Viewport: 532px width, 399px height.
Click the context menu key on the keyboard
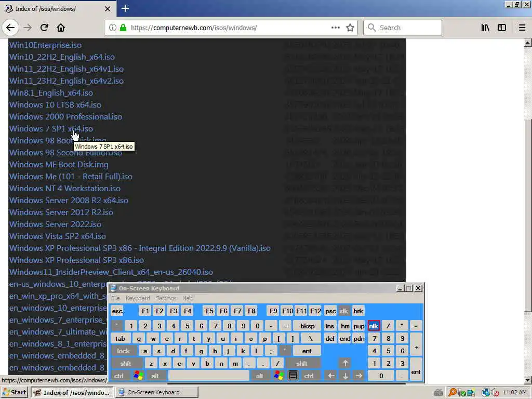click(x=293, y=376)
